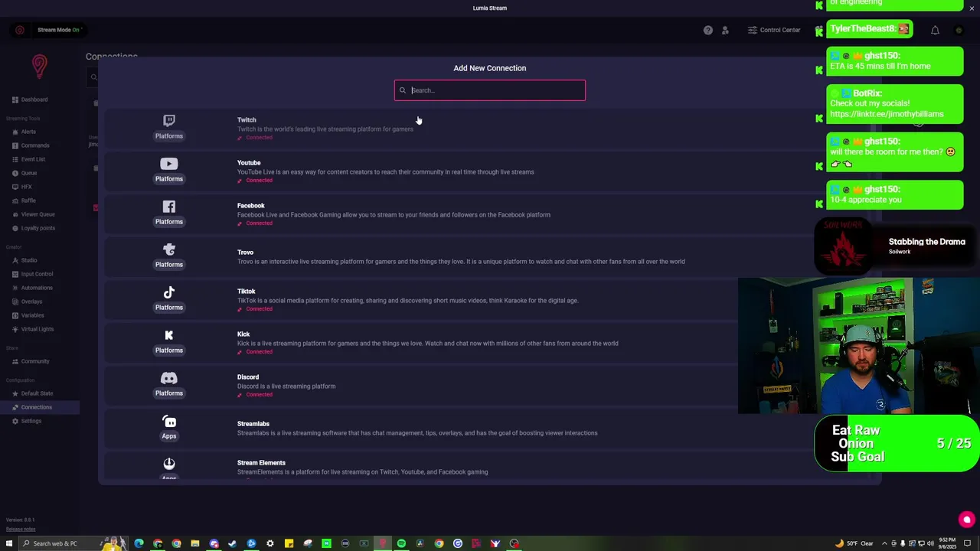Click the Release notes link
This screenshot has width=980, height=551.
coord(21,529)
